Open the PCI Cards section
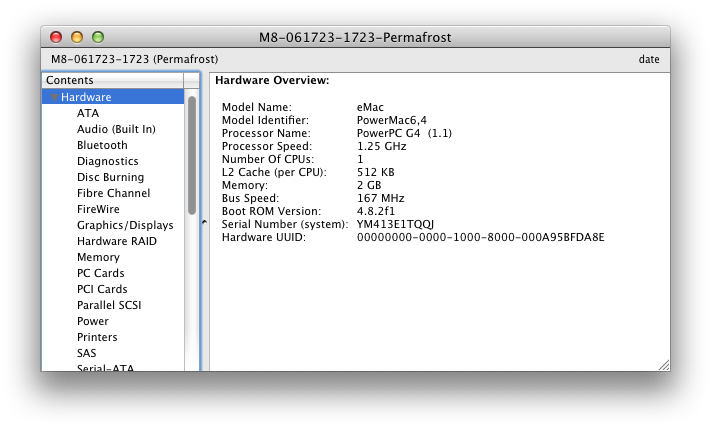711x427 pixels. point(102,289)
